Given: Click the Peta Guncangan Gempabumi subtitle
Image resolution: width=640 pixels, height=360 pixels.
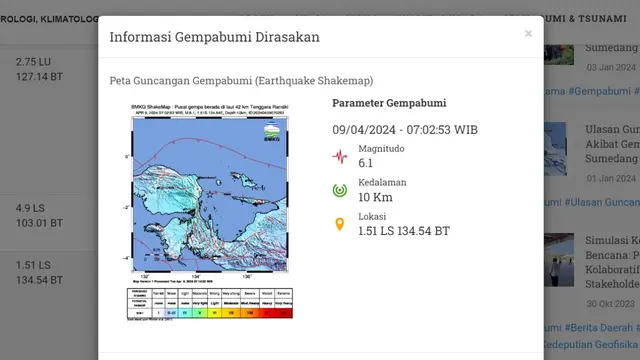Looking at the screenshot, I should tap(241, 80).
